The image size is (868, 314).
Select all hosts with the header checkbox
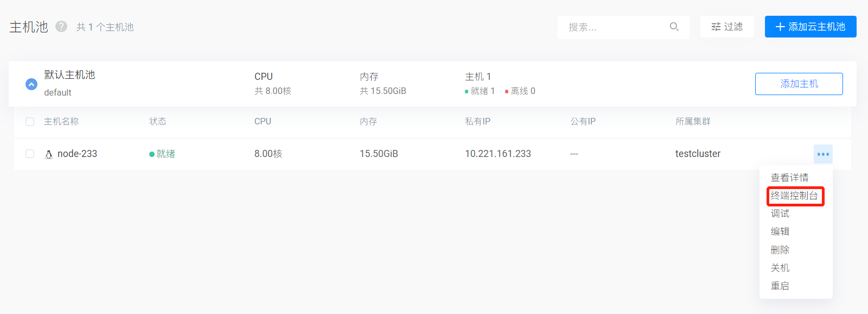[30, 122]
